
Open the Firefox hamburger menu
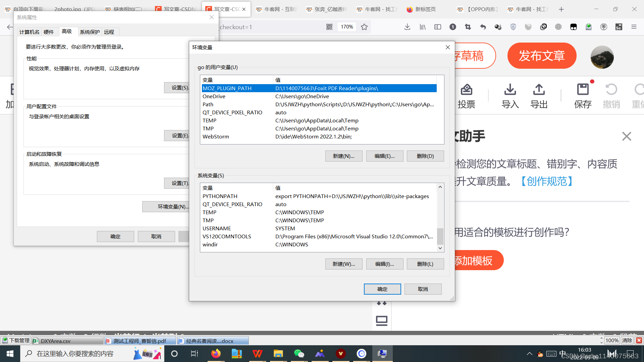click(634, 27)
